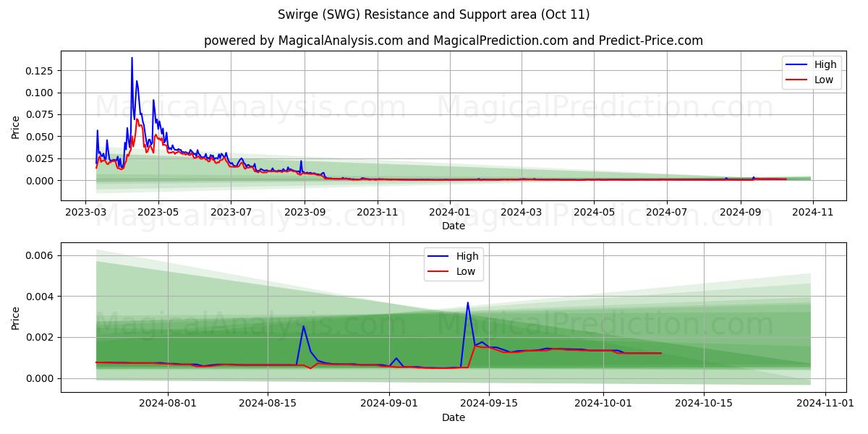This screenshot has height=434, width=868.
Task: Click the '2023-05' tick on top chart
Action: 158,212
